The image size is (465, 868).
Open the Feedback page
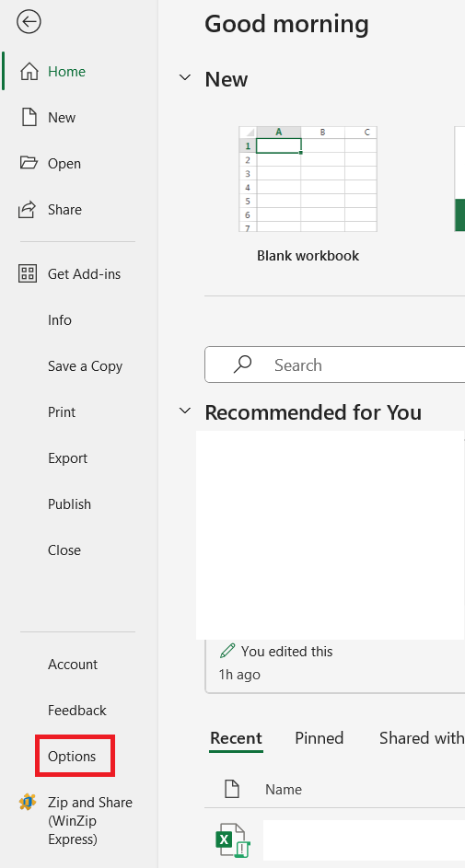pos(77,711)
